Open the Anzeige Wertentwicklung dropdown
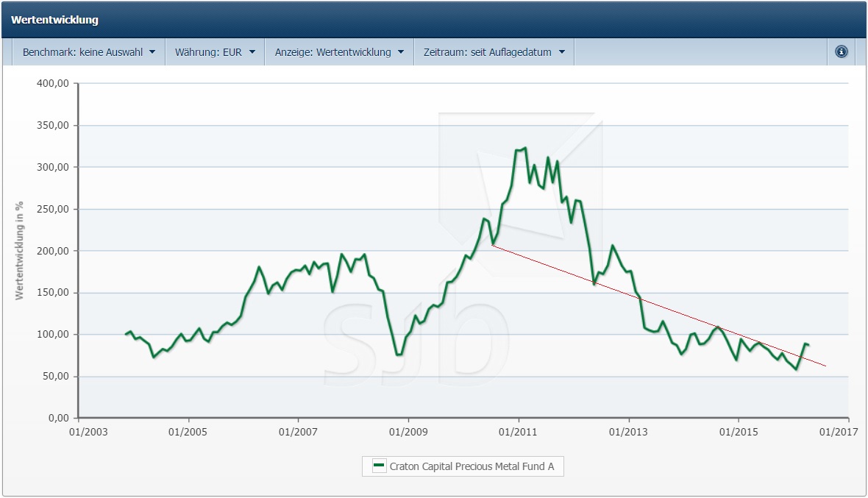 [339, 52]
